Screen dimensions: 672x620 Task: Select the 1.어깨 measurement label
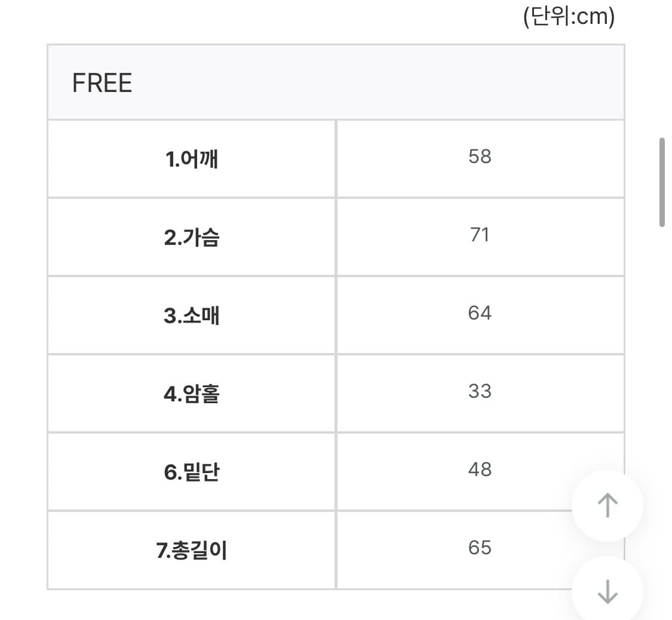pos(191,157)
